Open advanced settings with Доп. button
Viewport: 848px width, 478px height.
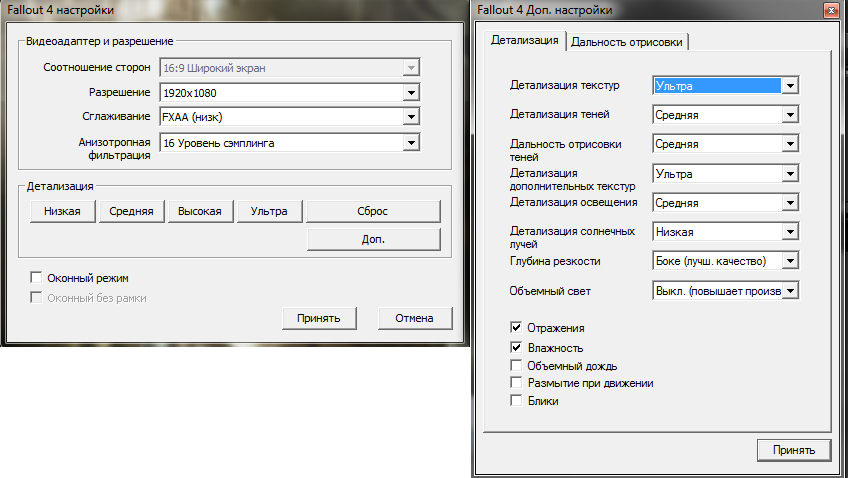[x=373, y=240]
